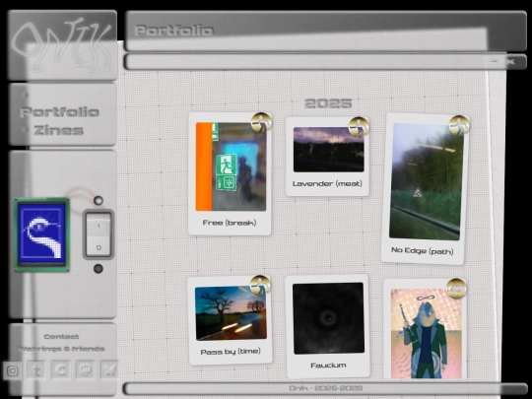Go to Zines in the sidebar menu
The image size is (532, 399).
click(x=58, y=131)
